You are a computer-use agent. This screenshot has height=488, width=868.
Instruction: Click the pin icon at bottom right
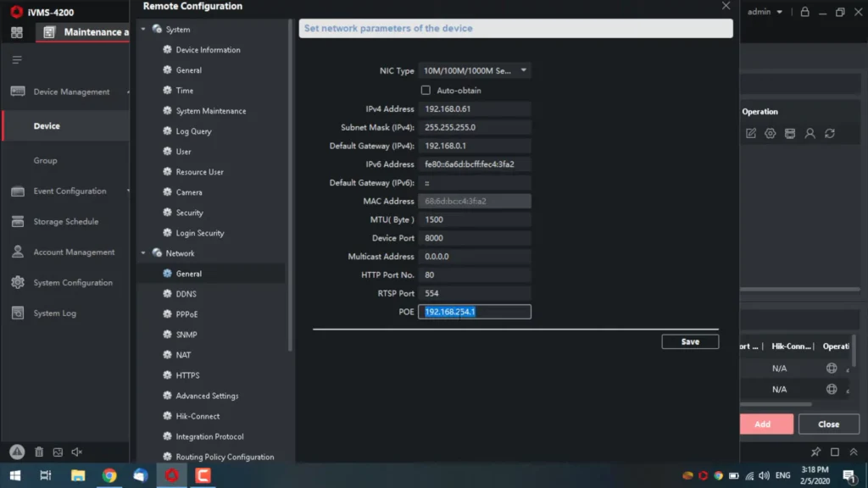[x=815, y=452]
